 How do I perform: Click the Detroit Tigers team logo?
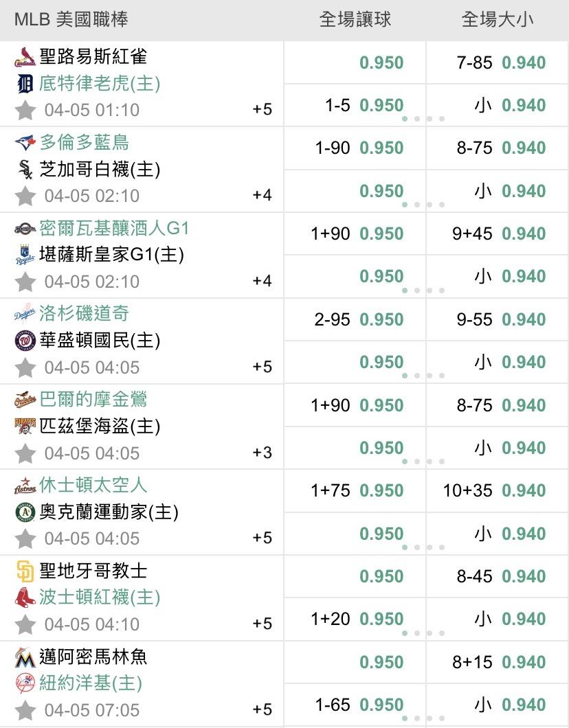point(25,84)
